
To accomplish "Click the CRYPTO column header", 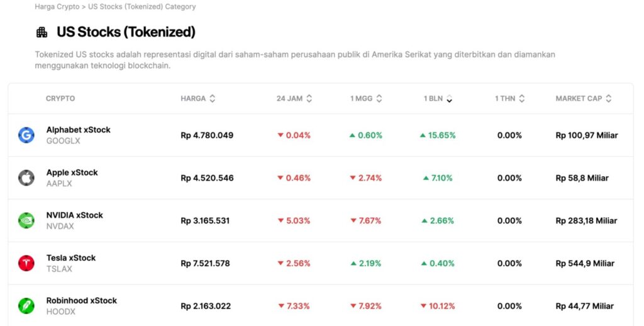I will point(60,99).
